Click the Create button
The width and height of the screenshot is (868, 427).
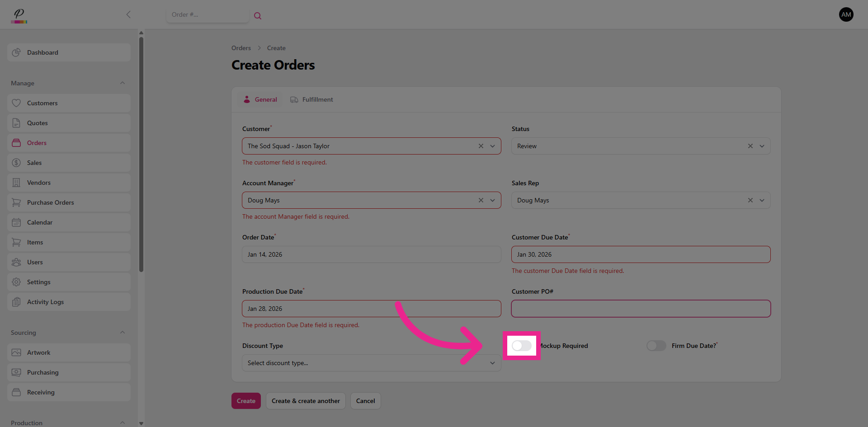tap(246, 401)
